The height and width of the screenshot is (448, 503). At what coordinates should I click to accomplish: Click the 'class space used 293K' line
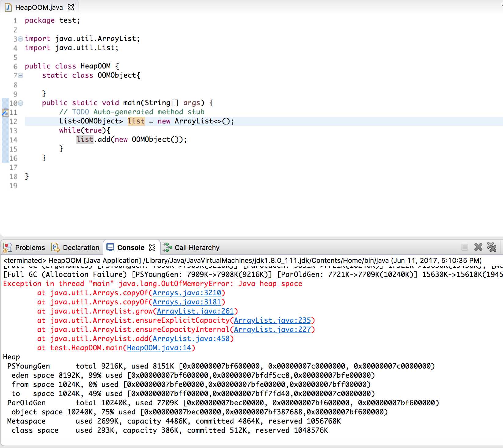click(170, 430)
